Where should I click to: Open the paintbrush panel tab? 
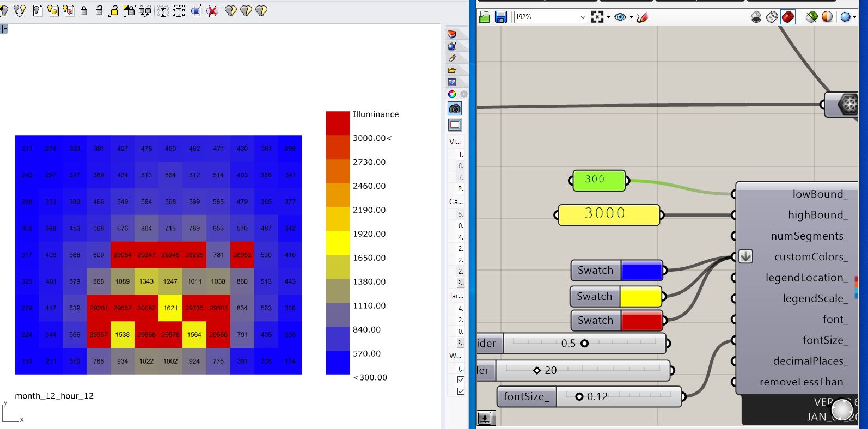[x=452, y=58]
